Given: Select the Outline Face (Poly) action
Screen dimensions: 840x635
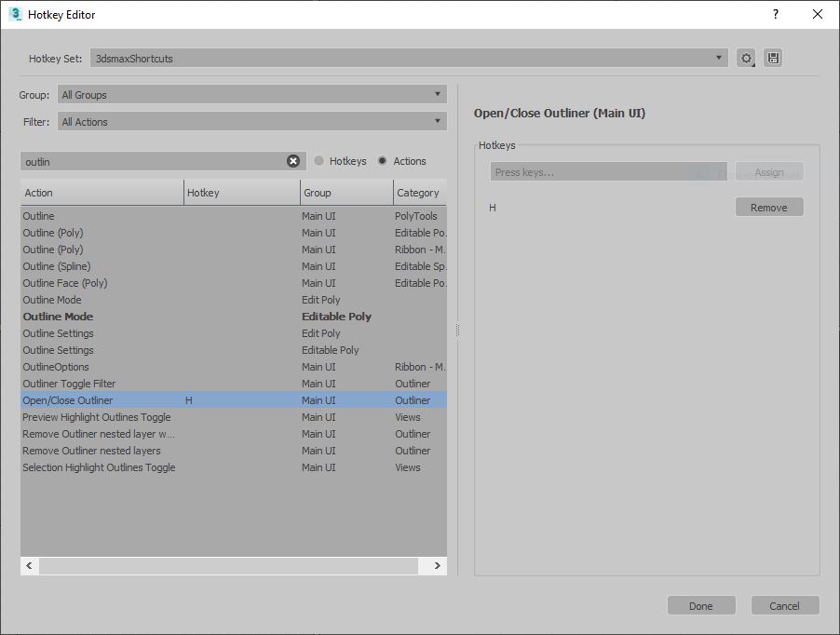Looking at the screenshot, I should pos(234,283).
